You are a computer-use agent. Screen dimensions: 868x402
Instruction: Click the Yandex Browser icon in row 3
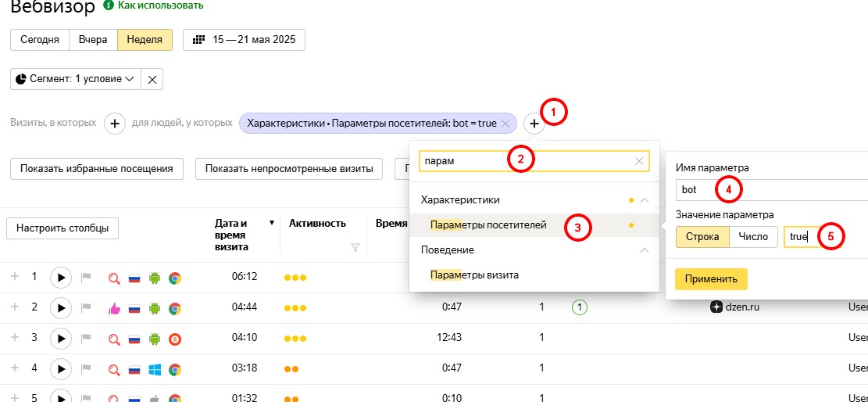(x=175, y=339)
